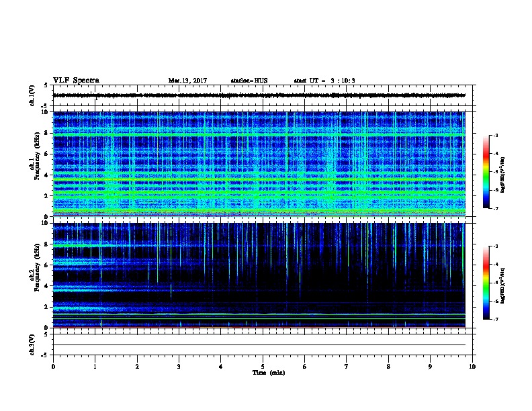Click time axis tick label "7"
Screen dimensions: 532x411
(x=347, y=367)
